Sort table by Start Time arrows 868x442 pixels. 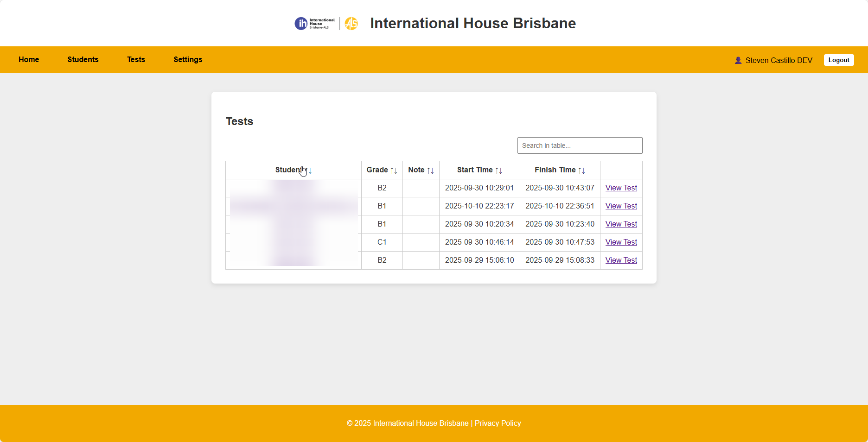(498, 170)
